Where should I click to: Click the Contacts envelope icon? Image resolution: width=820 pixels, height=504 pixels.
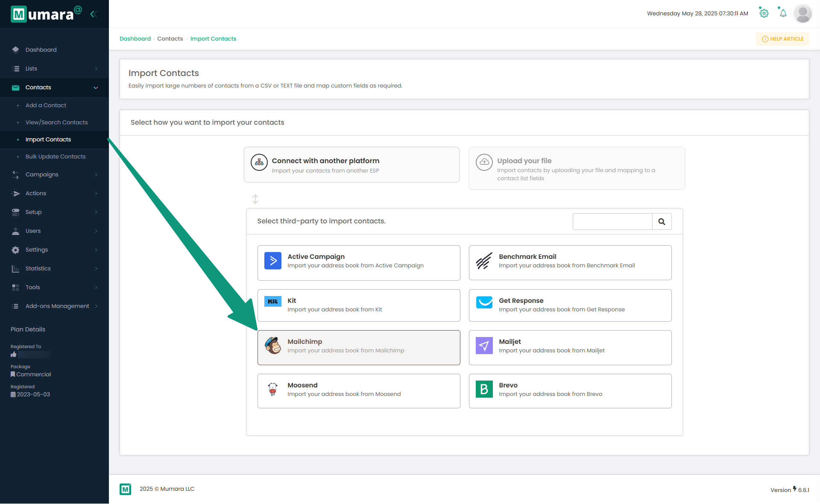[x=16, y=88]
